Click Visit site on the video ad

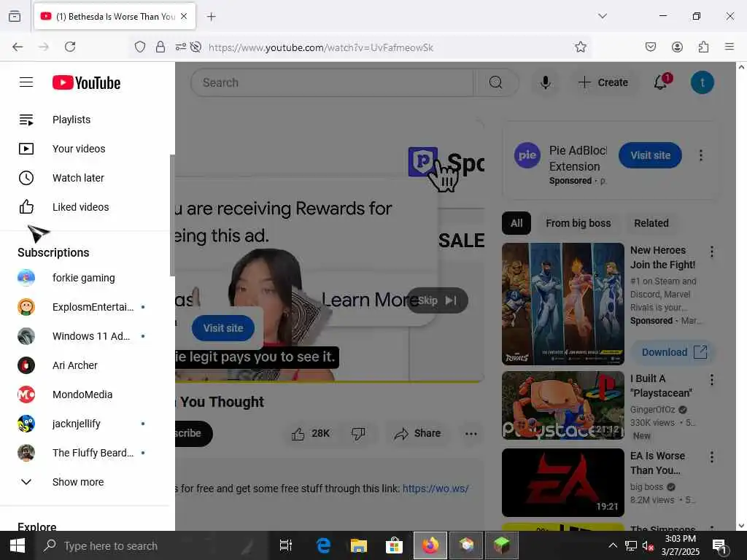223,328
